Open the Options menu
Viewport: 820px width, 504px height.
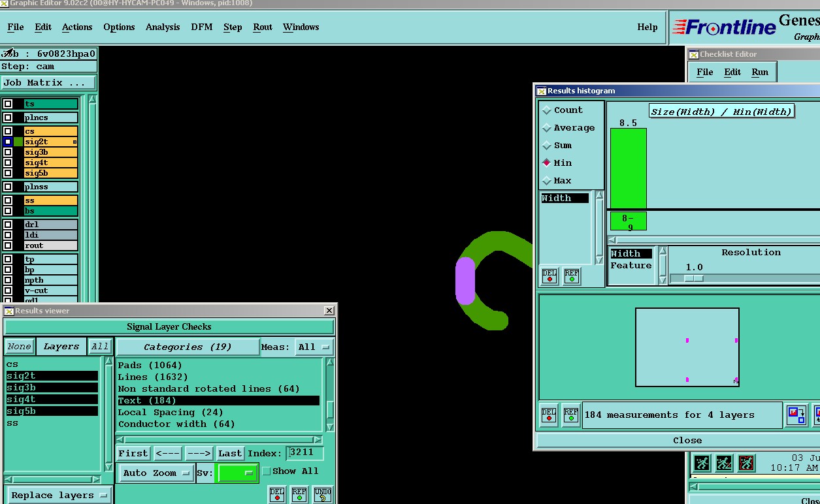point(119,27)
